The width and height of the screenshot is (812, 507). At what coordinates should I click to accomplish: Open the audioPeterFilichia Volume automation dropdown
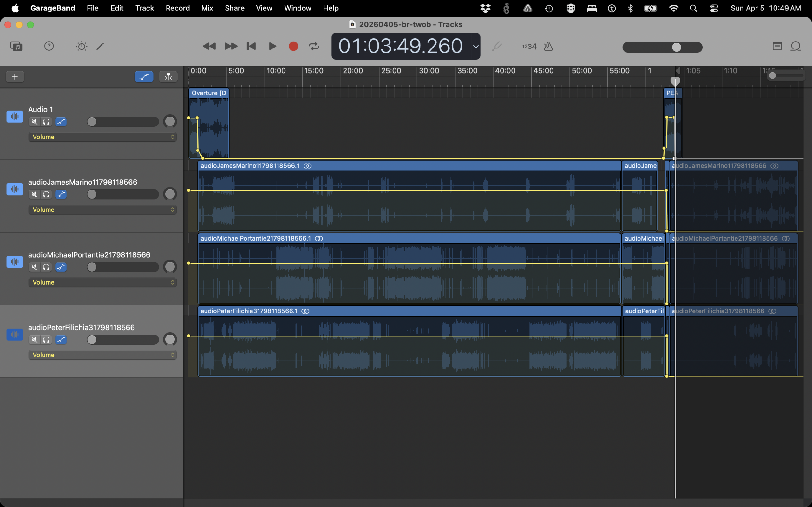102,355
